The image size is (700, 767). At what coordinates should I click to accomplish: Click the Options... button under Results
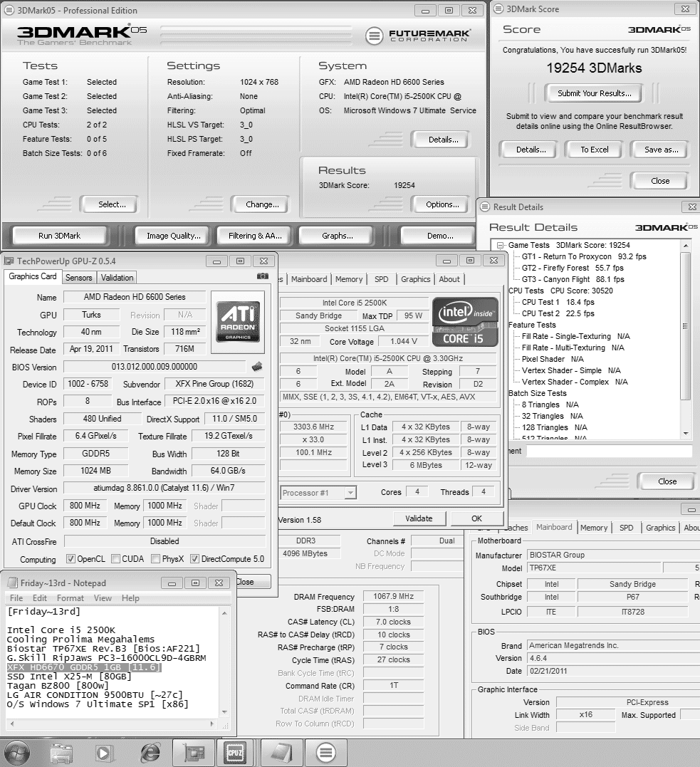pos(442,204)
